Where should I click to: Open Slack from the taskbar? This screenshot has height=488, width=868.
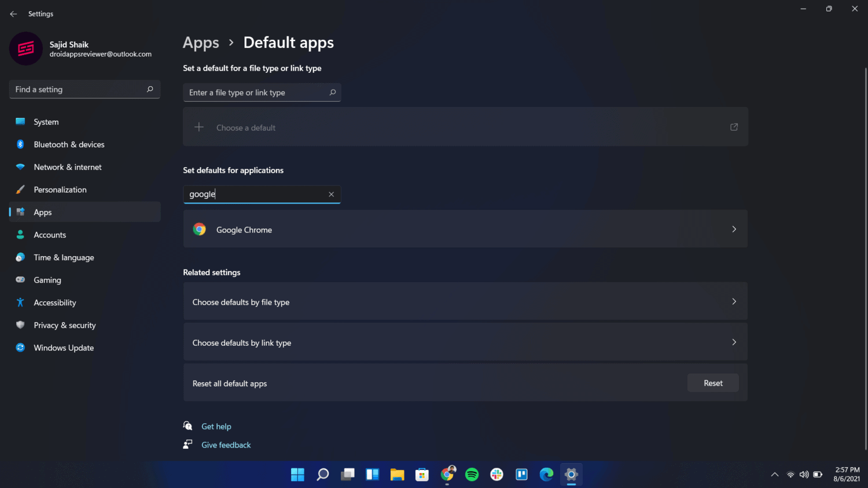point(497,475)
